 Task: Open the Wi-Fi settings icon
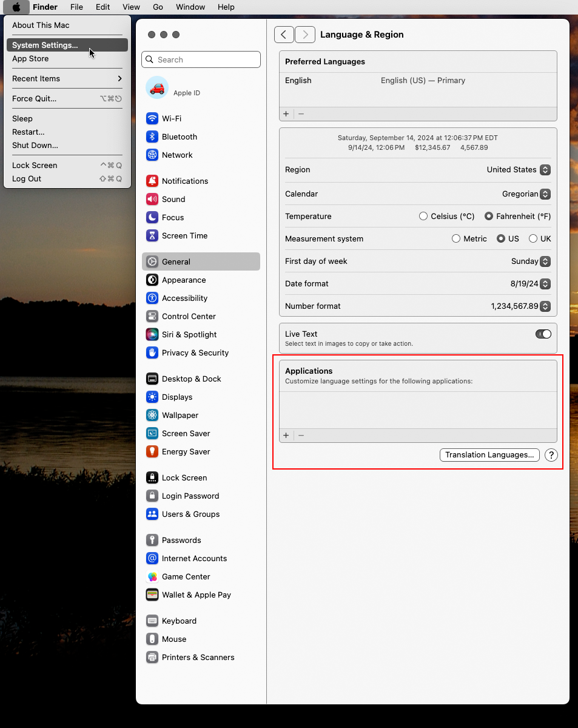[x=153, y=118]
